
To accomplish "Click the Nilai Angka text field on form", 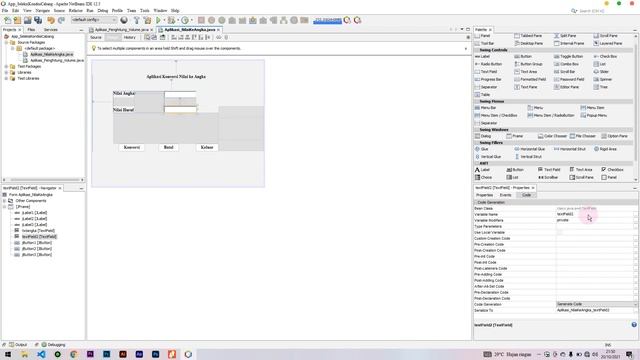I will [x=180, y=94].
